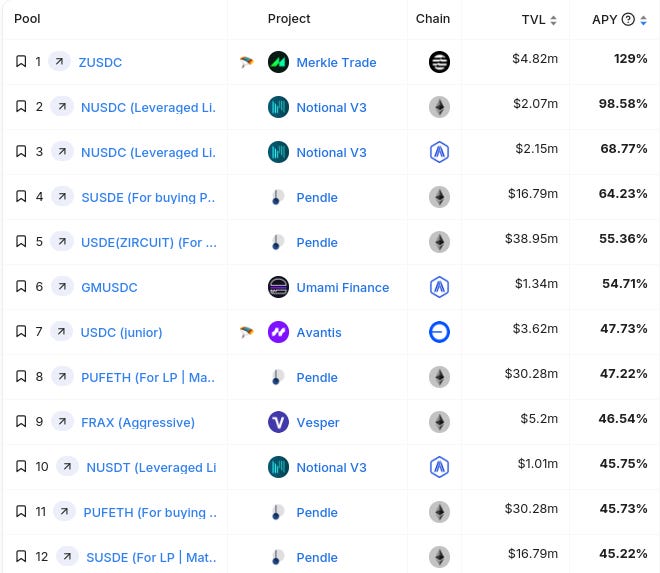The height and width of the screenshot is (573, 660).
Task: Open external link arrow for SUSDE row 12
Action: tap(67, 557)
